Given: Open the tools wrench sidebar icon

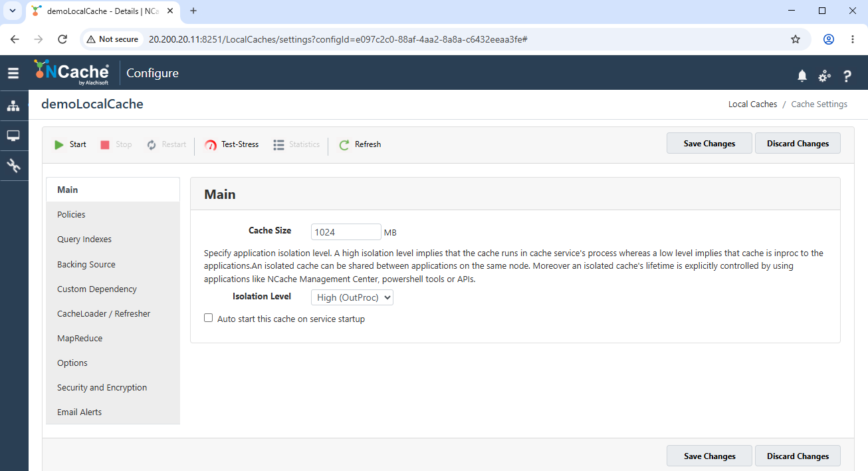Looking at the screenshot, I should click(13, 166).
